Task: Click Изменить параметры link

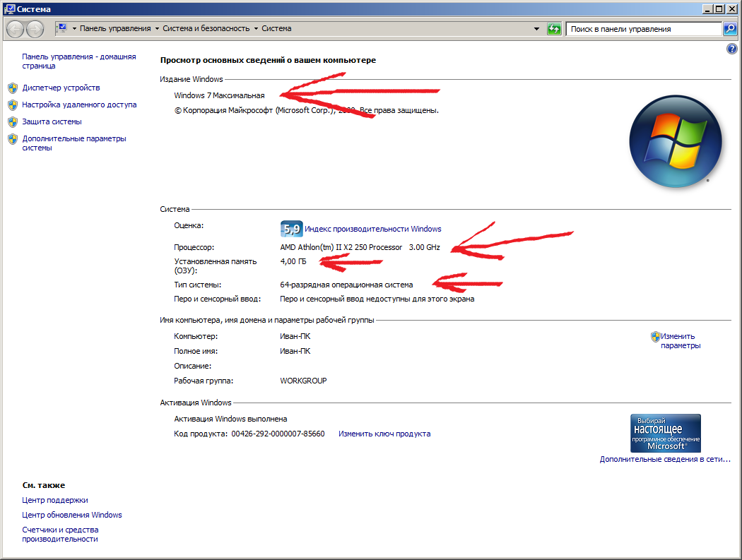Action: point(681,341)
